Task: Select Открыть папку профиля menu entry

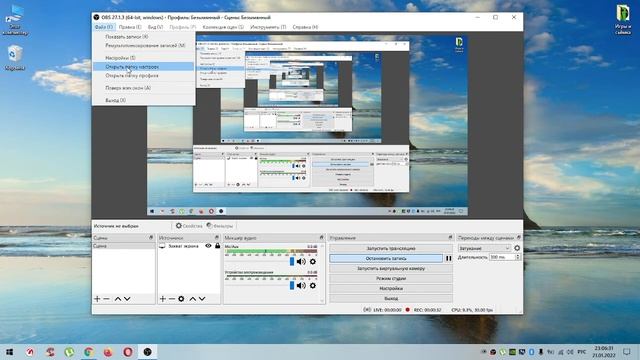Action: coord(144,76)
